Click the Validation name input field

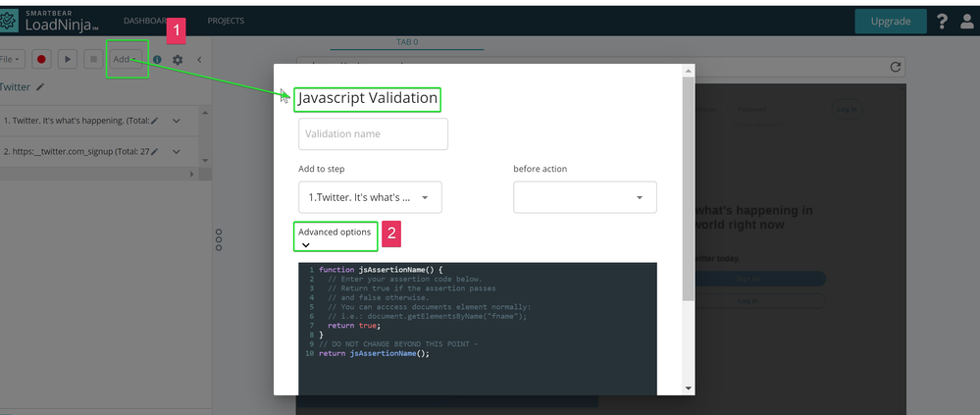pyautogui.click(x=373, y=133)
